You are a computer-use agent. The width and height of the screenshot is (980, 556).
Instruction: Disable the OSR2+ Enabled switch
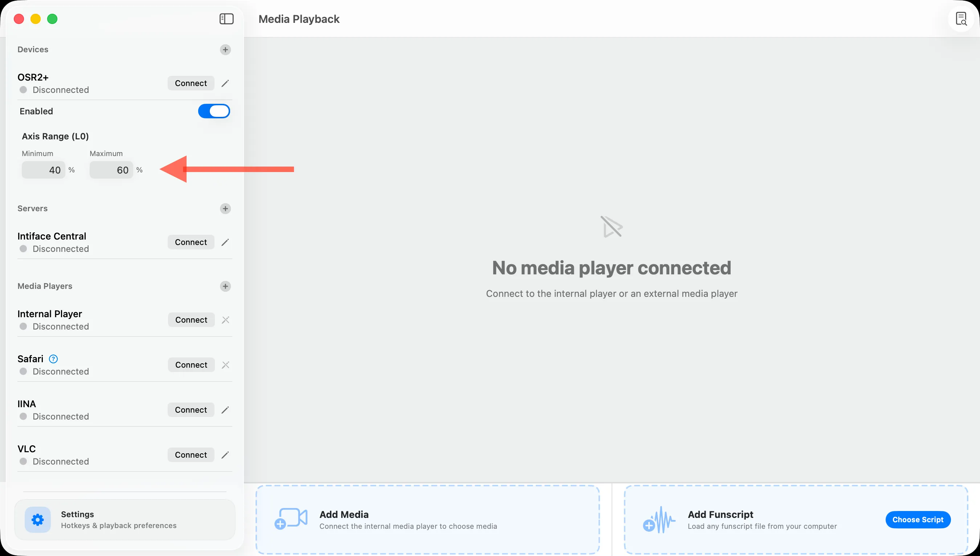pos(214,111)
